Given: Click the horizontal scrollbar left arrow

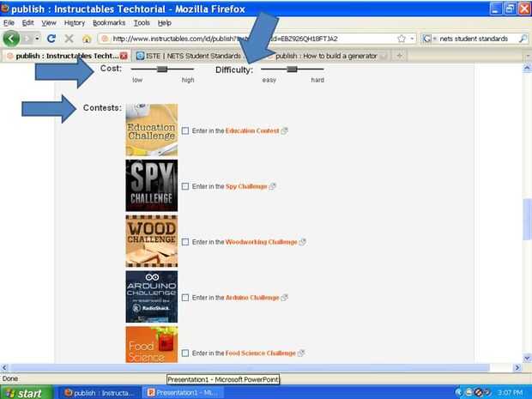Looking at the screenshot, I should click(4, 367).
